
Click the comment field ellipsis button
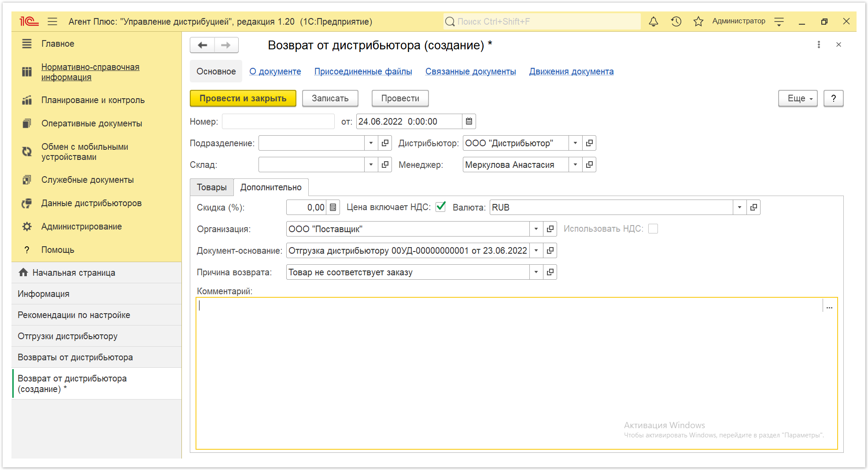829,307
